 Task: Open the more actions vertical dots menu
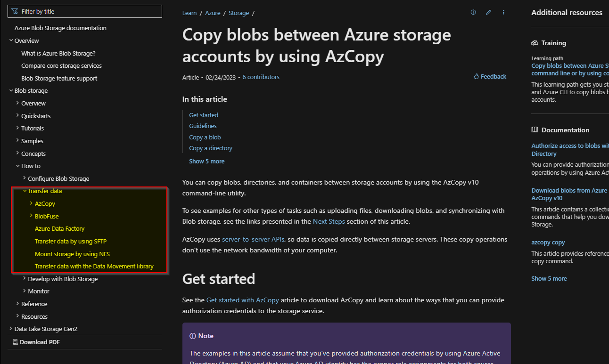click(503, 12)
